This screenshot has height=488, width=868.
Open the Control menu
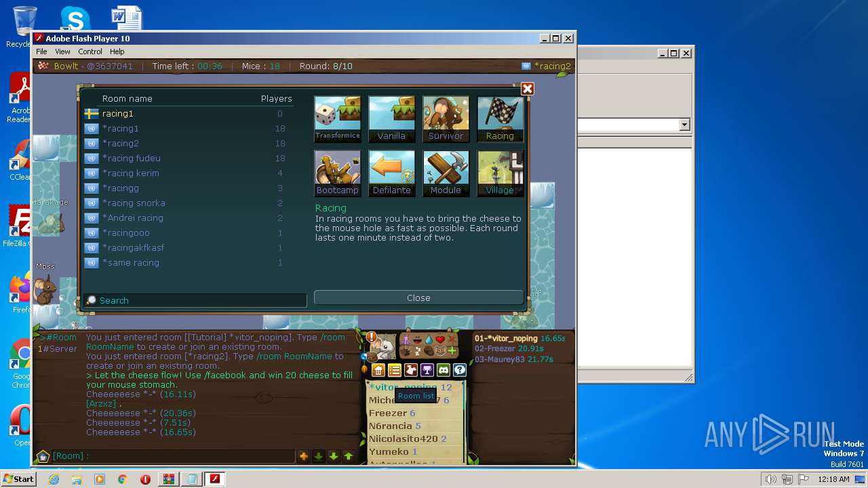(x=90, y=52)
